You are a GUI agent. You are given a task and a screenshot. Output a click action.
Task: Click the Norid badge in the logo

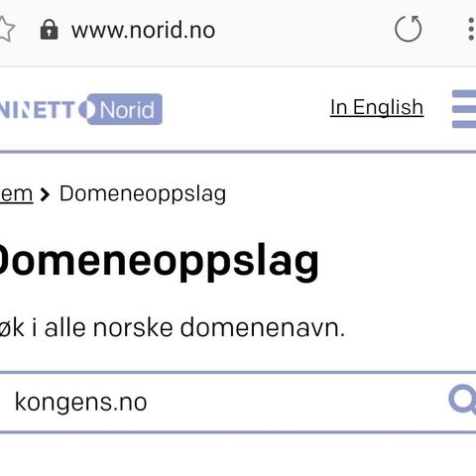tap(127, 109)
